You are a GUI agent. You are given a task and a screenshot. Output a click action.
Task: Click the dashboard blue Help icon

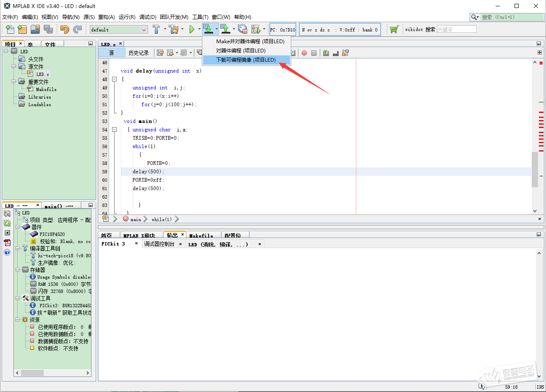[x=7, y=252]
